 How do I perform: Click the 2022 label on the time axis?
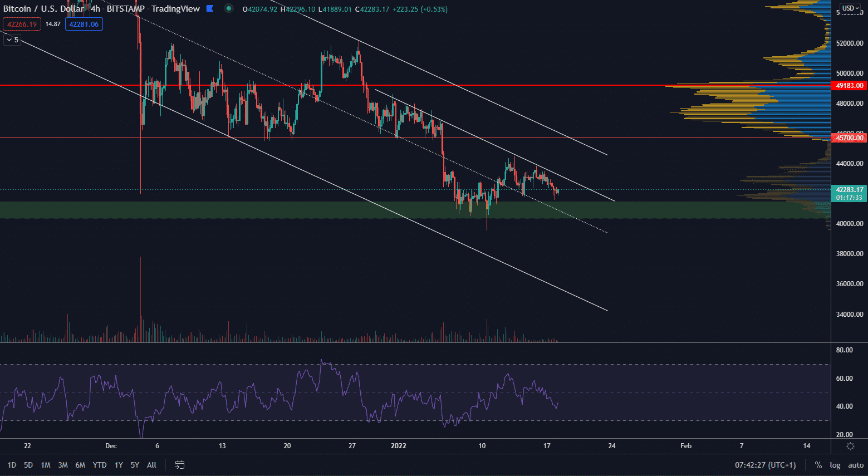399,446
